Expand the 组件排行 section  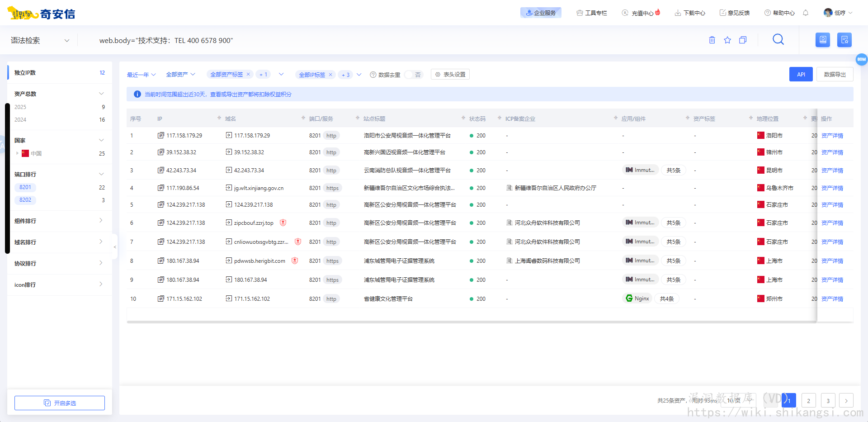click(101, 220)
